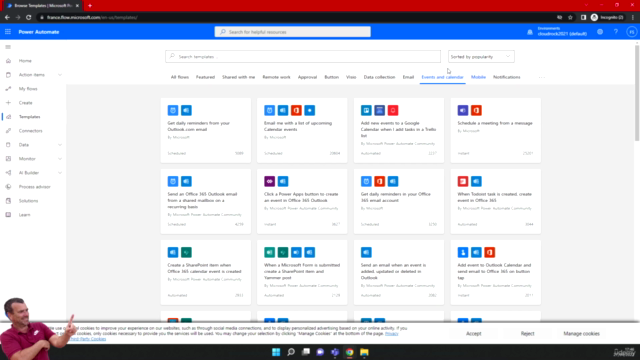The image size is (640, 360).
Task: Click the Connectors sidebar icon
Action: click(8, 131)
